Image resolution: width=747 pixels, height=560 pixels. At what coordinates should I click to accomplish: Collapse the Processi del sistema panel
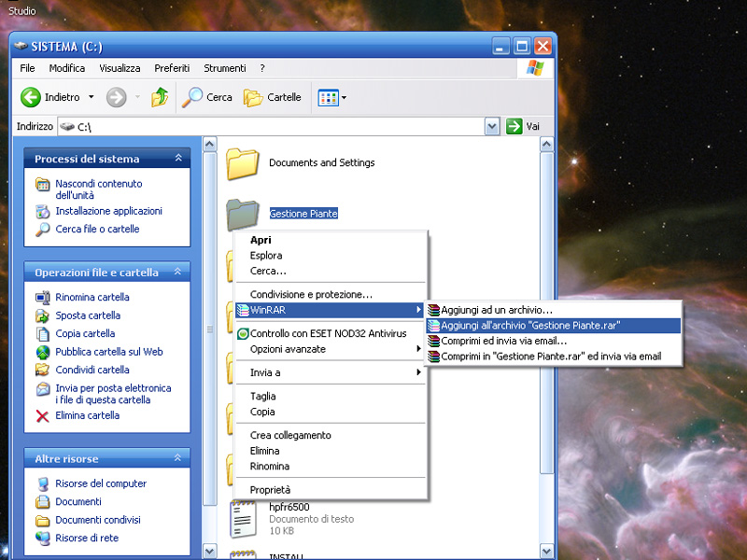pos(178,158)
